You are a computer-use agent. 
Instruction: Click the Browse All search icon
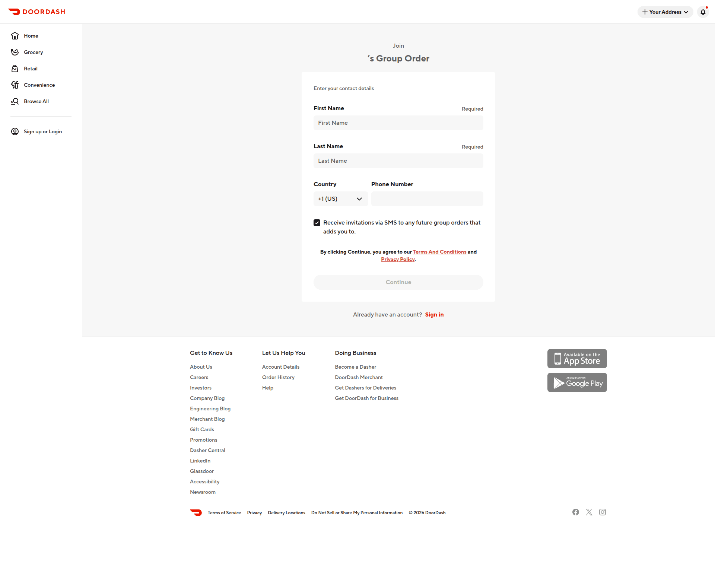(15, 101)
